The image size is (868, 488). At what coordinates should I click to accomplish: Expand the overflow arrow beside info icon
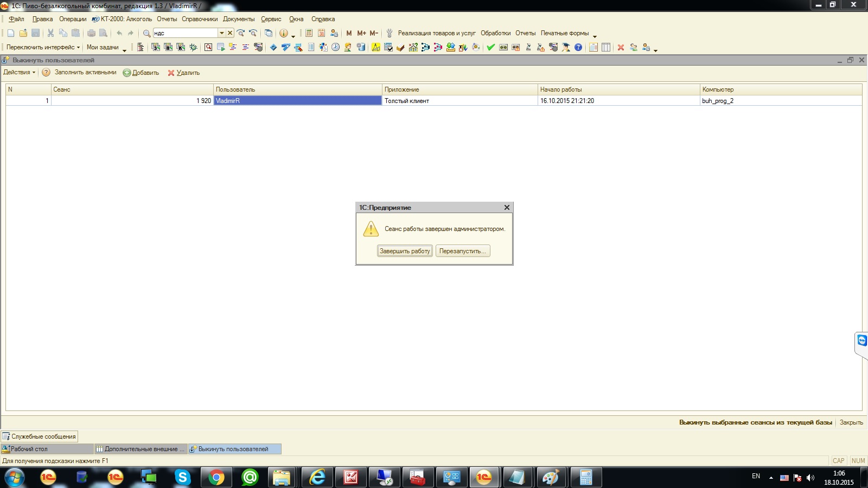point(293,36)
